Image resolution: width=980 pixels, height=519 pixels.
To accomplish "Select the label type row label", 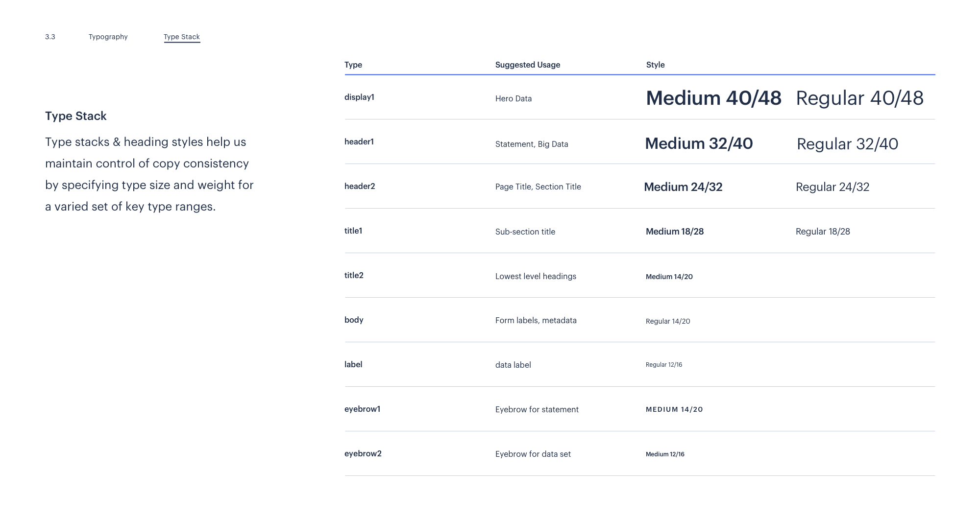I will pos(353,364).
